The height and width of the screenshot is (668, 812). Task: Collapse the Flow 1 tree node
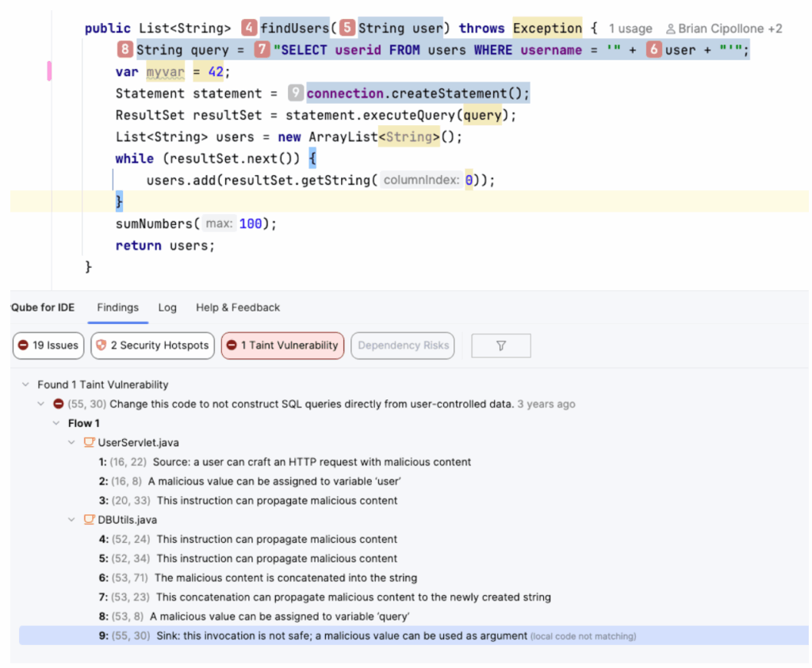[x=56, y=424]
